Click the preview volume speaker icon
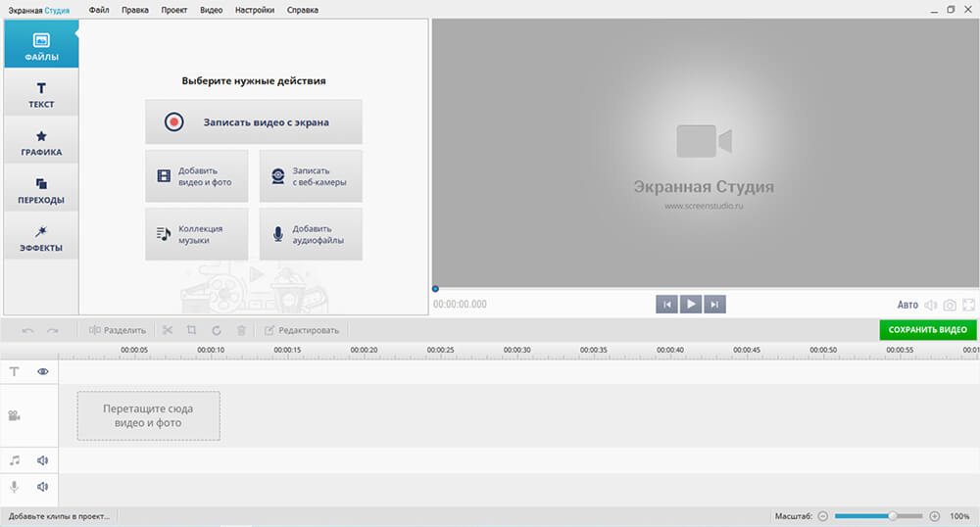Screen dimensions: 980x527 (x=931, y=305)
